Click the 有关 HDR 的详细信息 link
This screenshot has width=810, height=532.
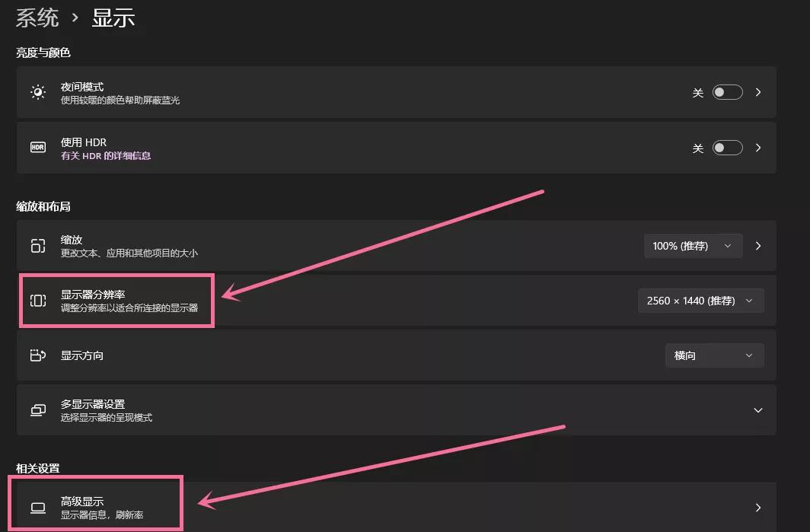(x=106, y=156)
